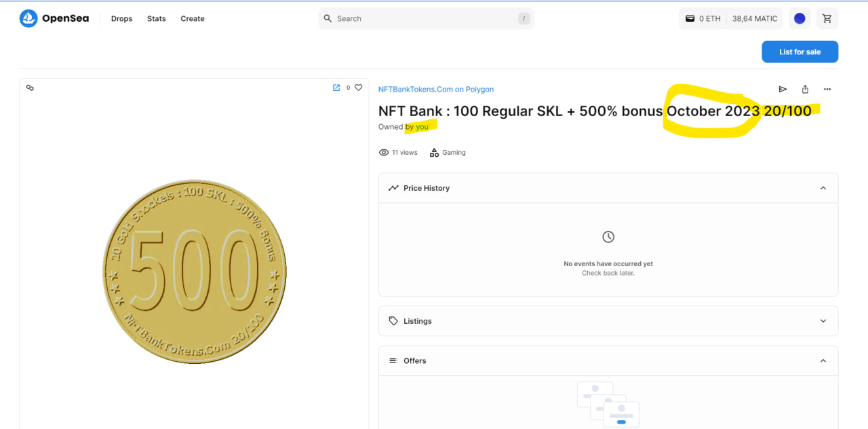Open the blue profile avatar
868x429 pixels.
click(800, 18)
